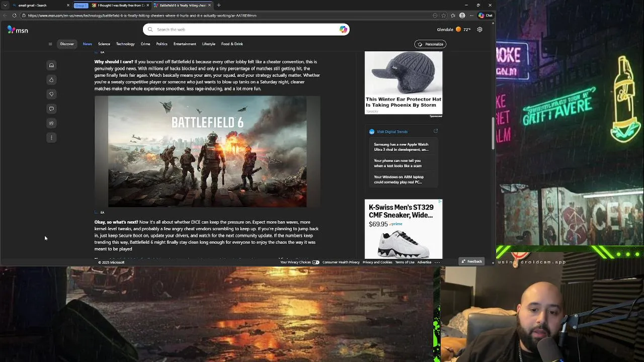Image resolution: width=644 pixels, height=362 pixels.
Task: Open the Food & Drink category
Action: click(232, 44)
